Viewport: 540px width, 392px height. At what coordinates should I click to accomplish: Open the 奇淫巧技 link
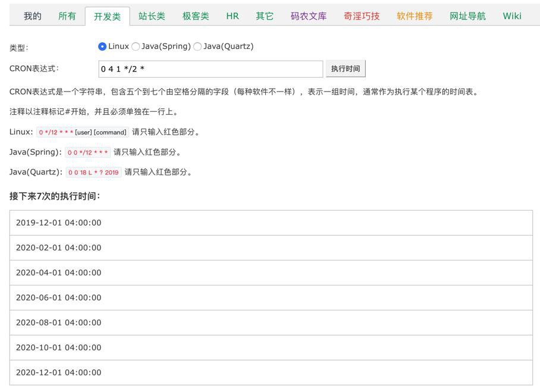click(362, 16)
